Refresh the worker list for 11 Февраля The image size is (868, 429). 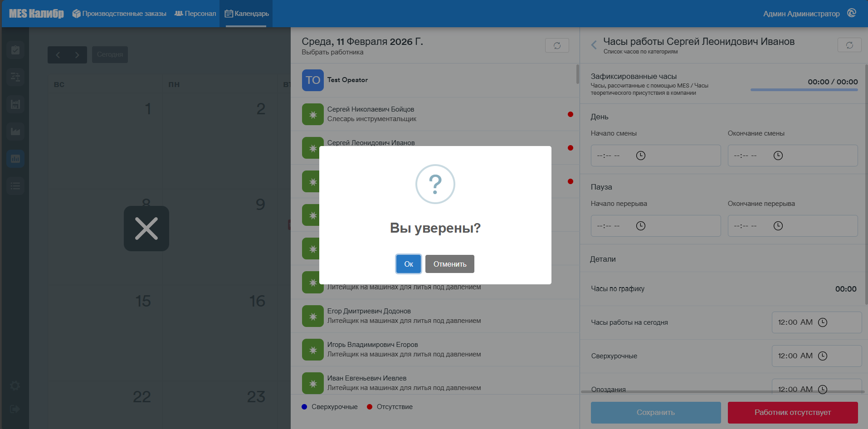pos(557,45)
